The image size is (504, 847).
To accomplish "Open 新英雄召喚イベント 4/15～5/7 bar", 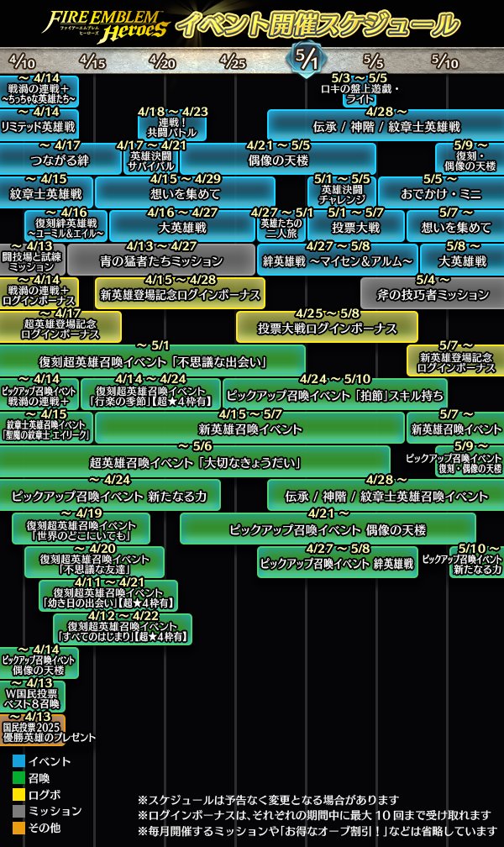I will [x=250, y=429].
